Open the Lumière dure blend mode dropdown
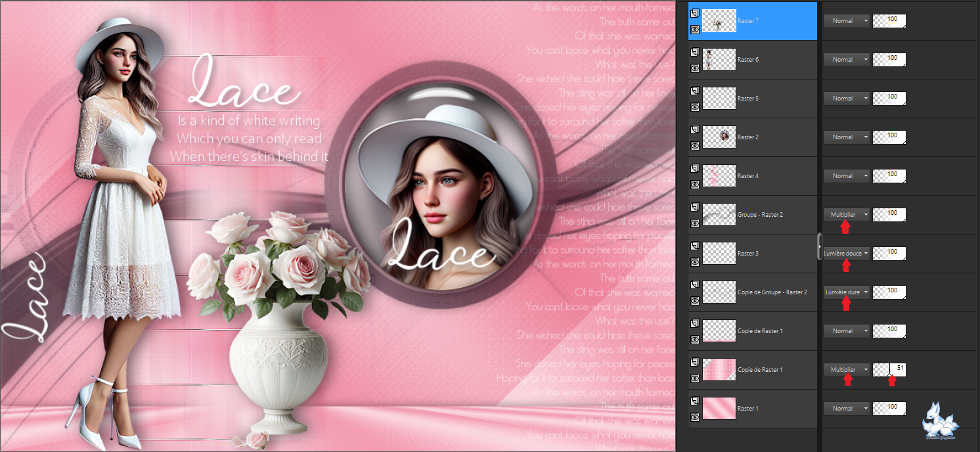Viewport: 980px width, 452px height. (847, 292)
